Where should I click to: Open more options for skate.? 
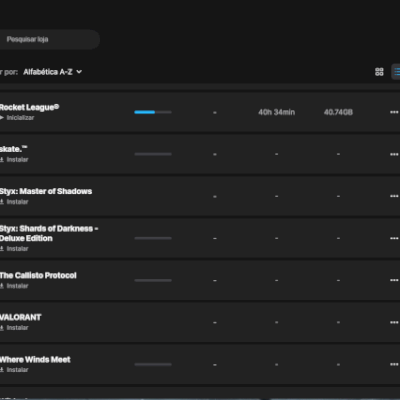(x=394, y=154)
